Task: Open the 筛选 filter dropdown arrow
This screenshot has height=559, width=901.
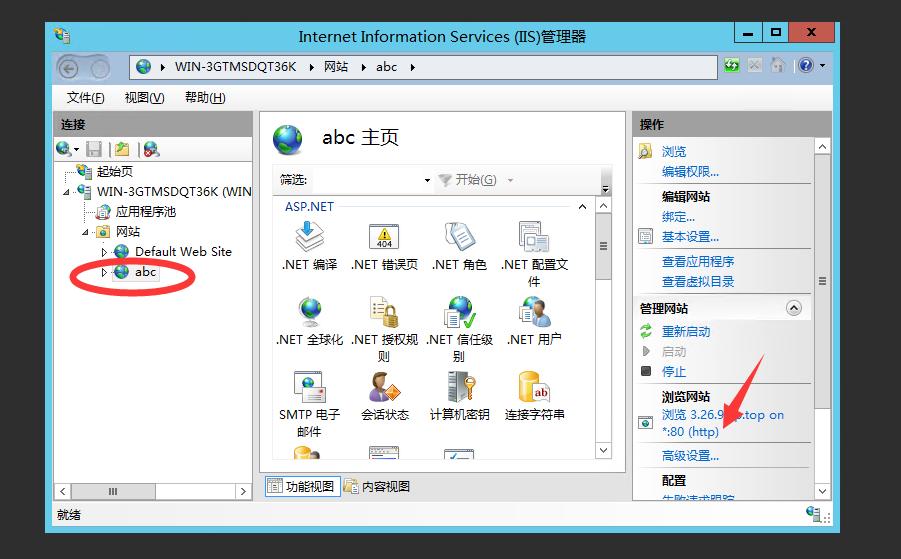Action: (x=427, y=180)
